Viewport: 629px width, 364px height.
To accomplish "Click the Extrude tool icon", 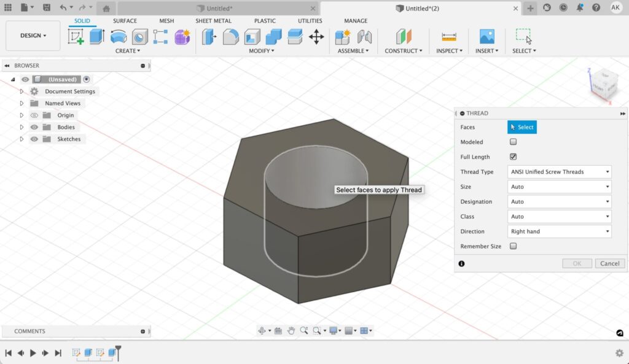I will pyautogui.click(x=97, y=37).
